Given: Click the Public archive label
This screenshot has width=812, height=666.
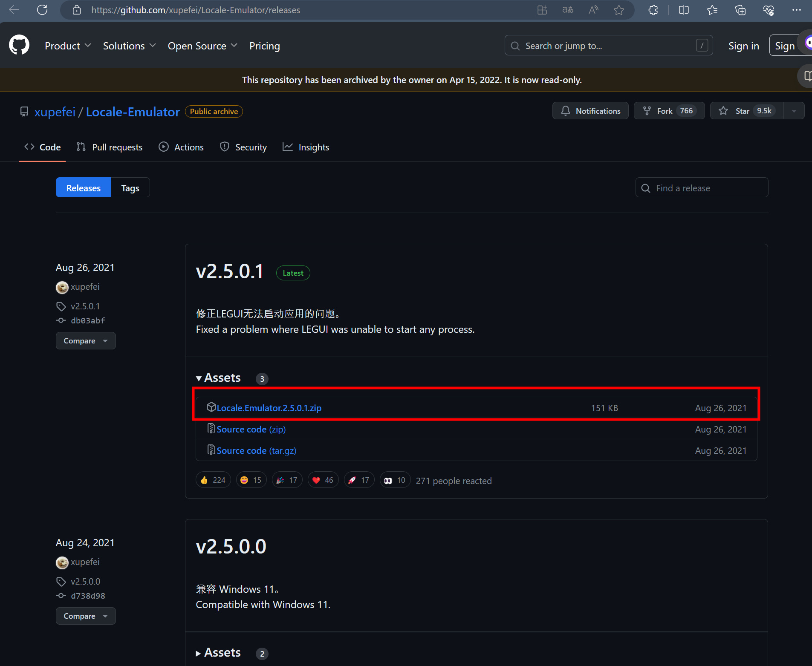Looking at the screenshot, I should coord(214,111).
